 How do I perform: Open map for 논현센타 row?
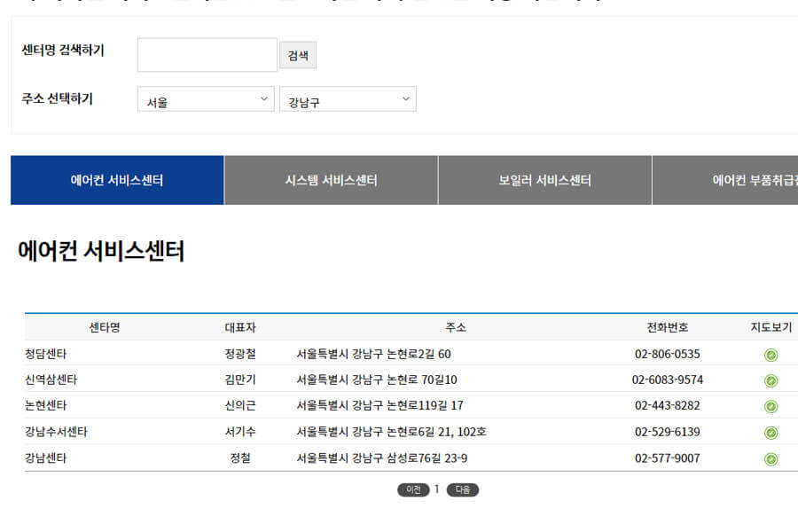tap(771, 406)
